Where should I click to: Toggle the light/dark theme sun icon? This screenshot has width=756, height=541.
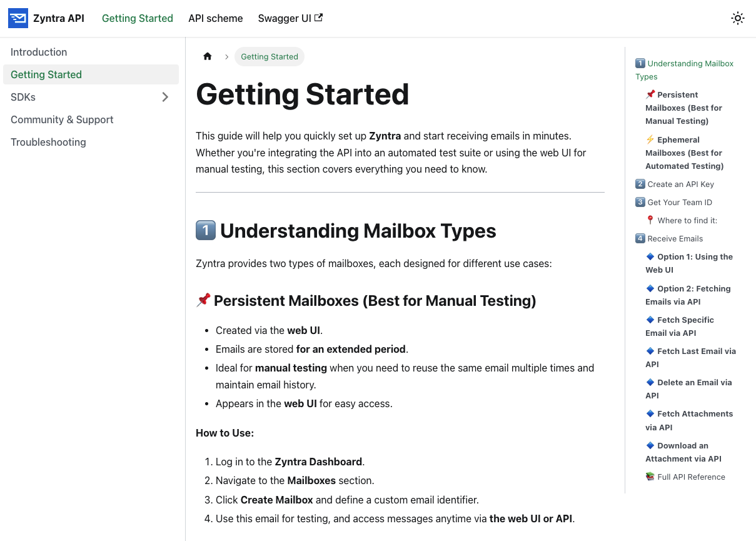[x=738, y=18]
